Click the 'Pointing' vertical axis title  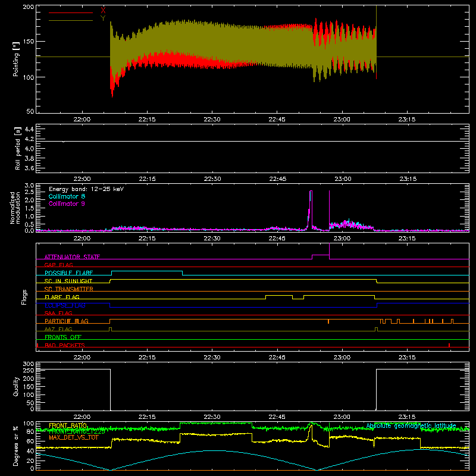pos(16,59)
